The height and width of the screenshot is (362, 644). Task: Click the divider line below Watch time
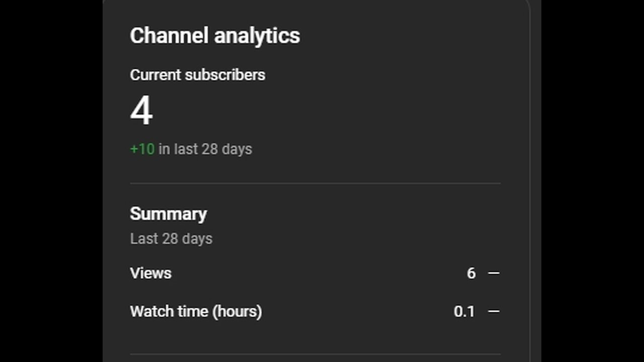pos(315,354)
